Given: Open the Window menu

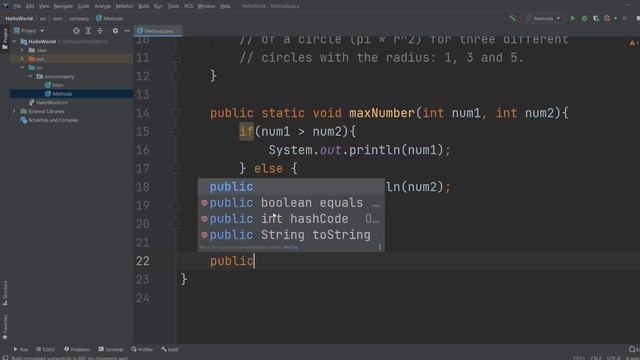Looking at the screenshot, I should pyautogui.click(x=206, y=6).
